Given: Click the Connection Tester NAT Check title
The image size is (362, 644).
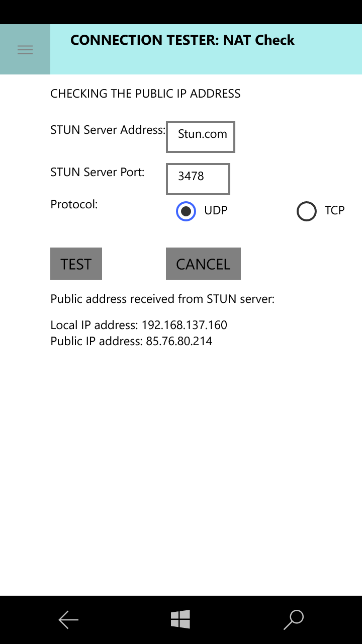Looking at the screenshot, I should click(182, 40).
